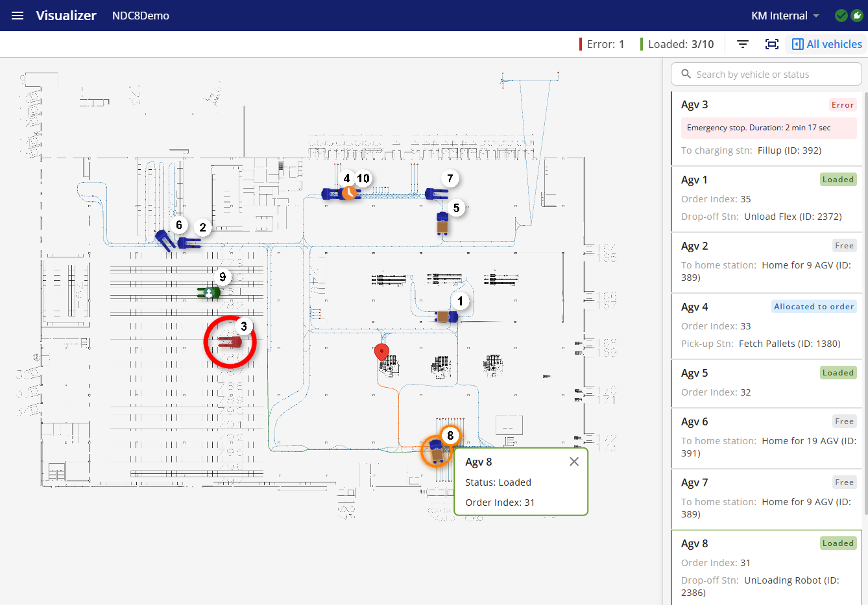Click the Error: 1 status counter

coord(602,44)
